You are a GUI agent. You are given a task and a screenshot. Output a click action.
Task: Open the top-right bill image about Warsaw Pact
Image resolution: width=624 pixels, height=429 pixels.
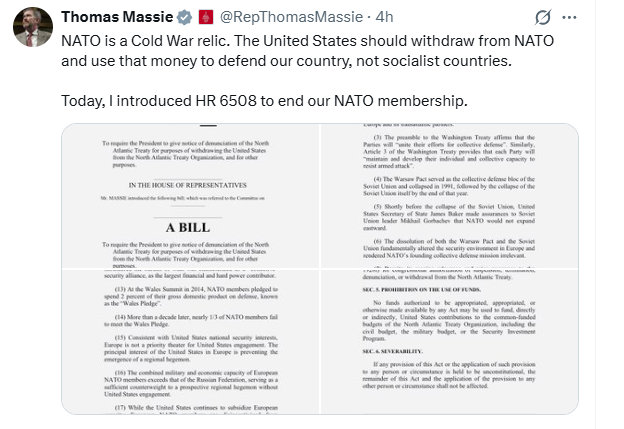coord(448,197)
